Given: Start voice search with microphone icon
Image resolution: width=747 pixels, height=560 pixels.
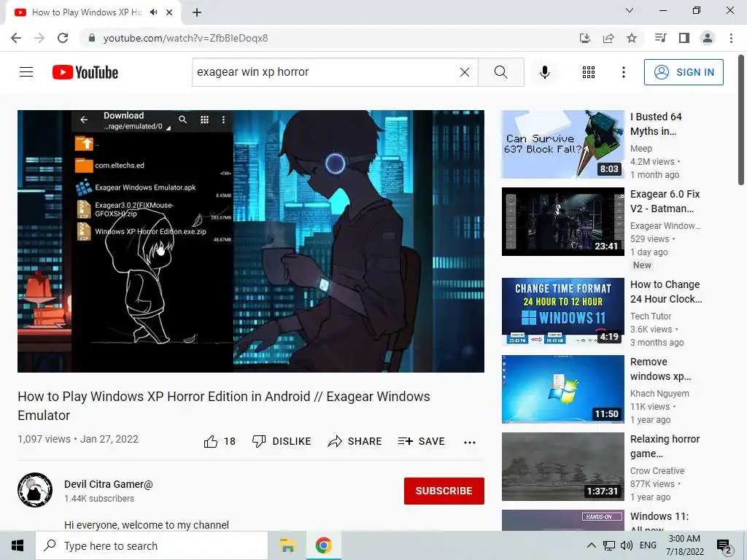Looking at the screenshot, I should (544, 72).
